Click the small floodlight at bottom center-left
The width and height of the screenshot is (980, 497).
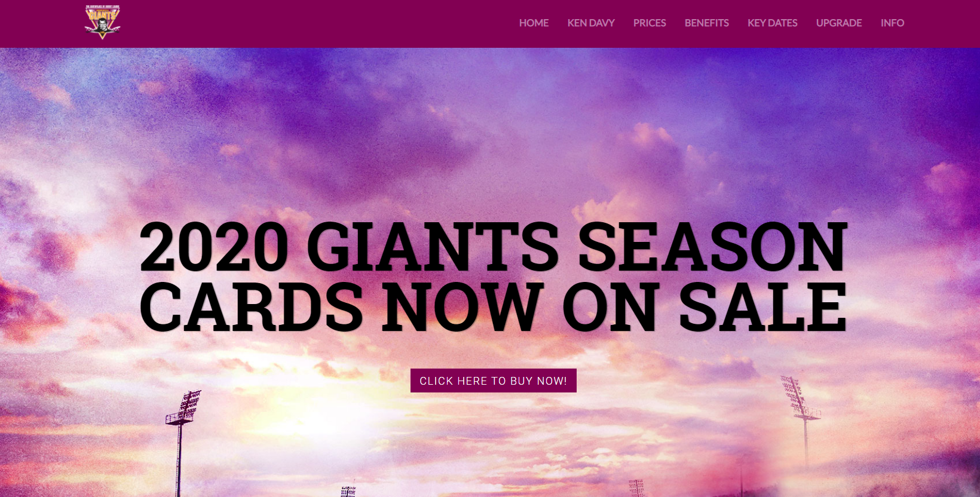[x=348, y=492]
